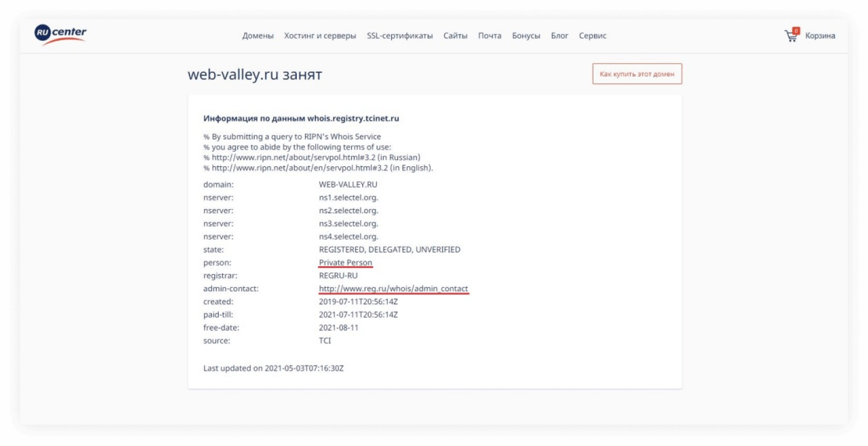The width and height of the screenshot is (868, 446).
Task: Select ns3.selectel.org. nameserver value
Action: click(348, 224)
